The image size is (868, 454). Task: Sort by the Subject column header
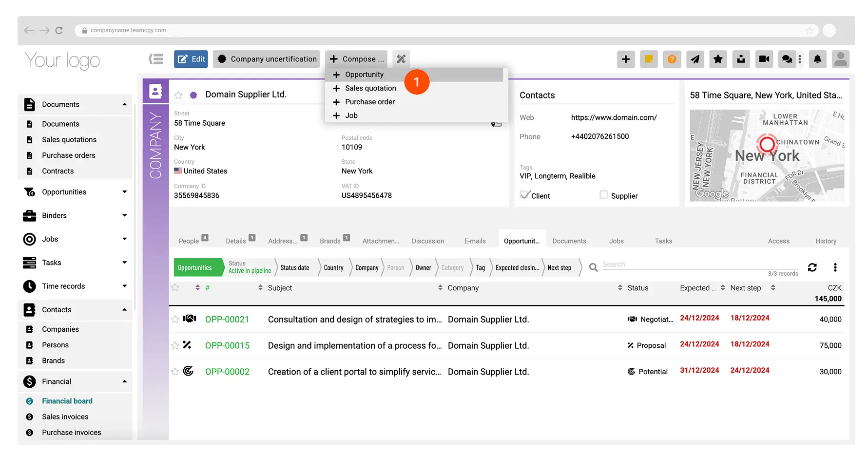pos(280,288)
